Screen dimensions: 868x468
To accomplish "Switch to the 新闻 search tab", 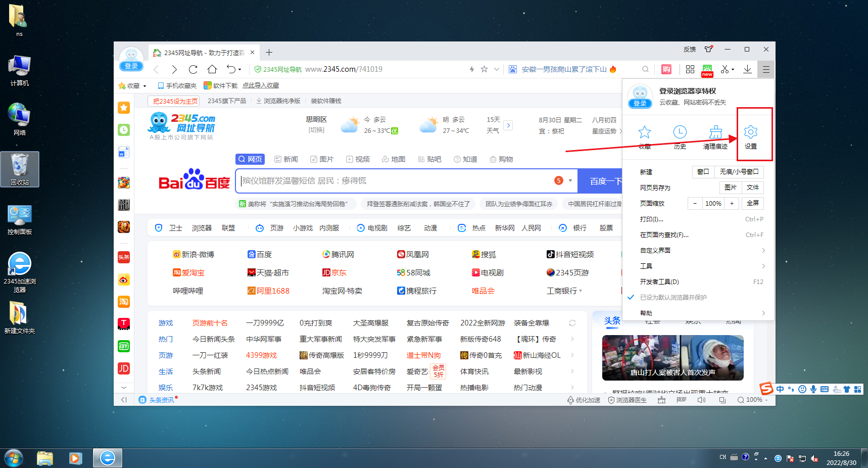I will (x=286, y=159).
